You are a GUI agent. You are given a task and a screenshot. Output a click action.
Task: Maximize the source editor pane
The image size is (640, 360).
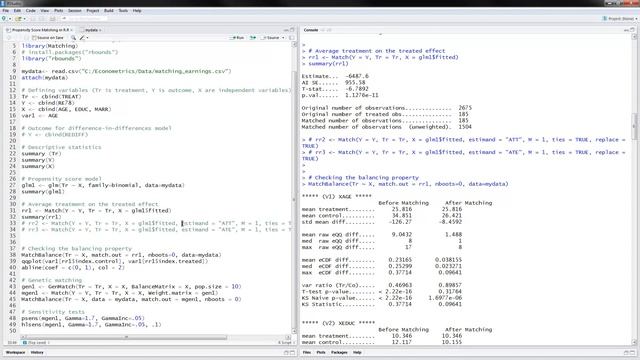292,30
